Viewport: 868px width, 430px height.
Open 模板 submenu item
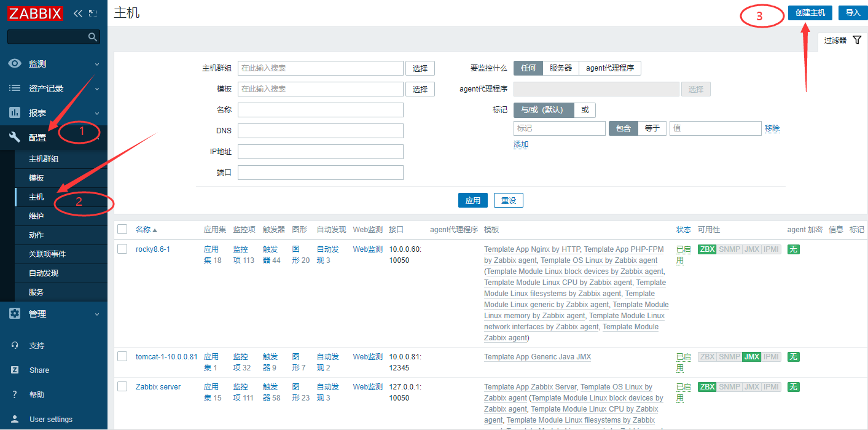pos(61,178)
